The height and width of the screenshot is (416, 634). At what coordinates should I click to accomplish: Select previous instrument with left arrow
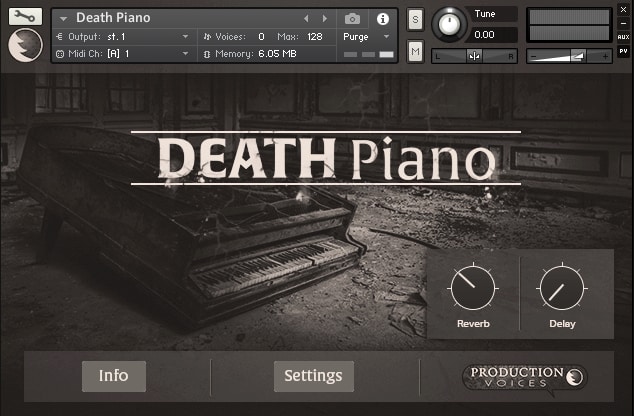click(306, 18)
